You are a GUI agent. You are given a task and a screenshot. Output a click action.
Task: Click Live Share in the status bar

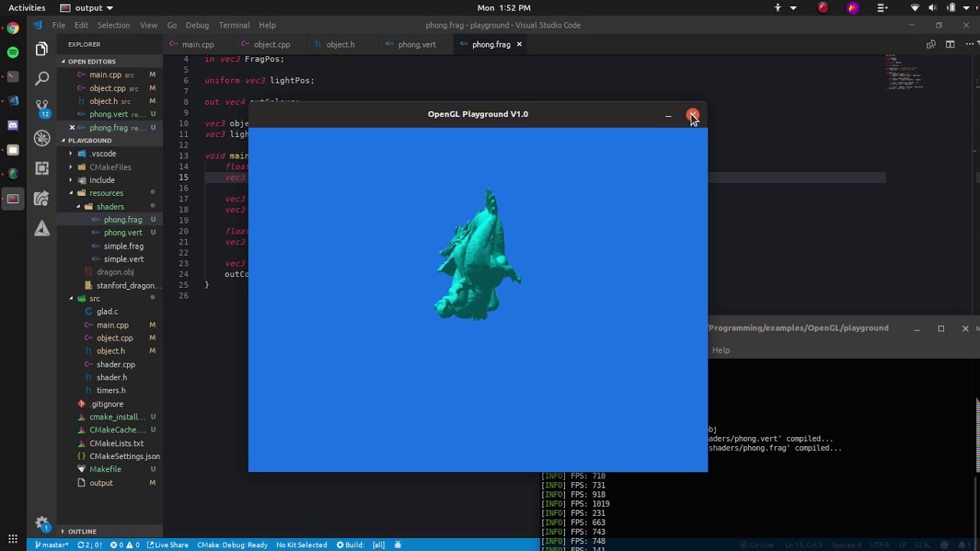(x=168, y=545)
